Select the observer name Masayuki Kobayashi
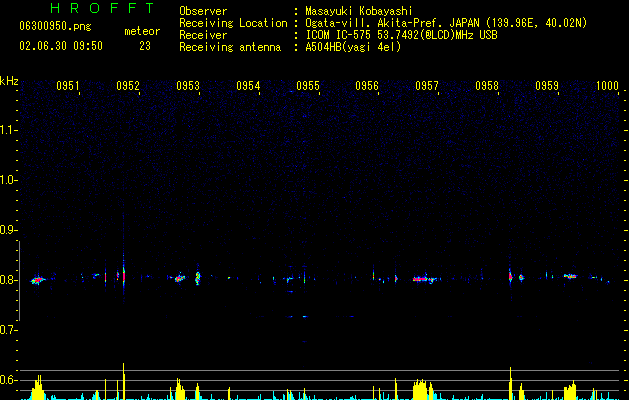Viewport: 629px width, 400px height. pos(359,11)
